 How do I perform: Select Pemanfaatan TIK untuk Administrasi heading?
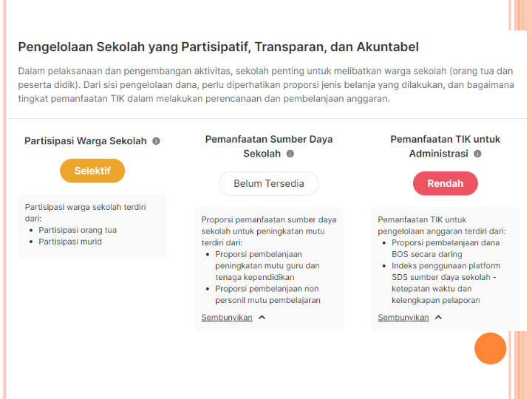click(x=445, y=146)
